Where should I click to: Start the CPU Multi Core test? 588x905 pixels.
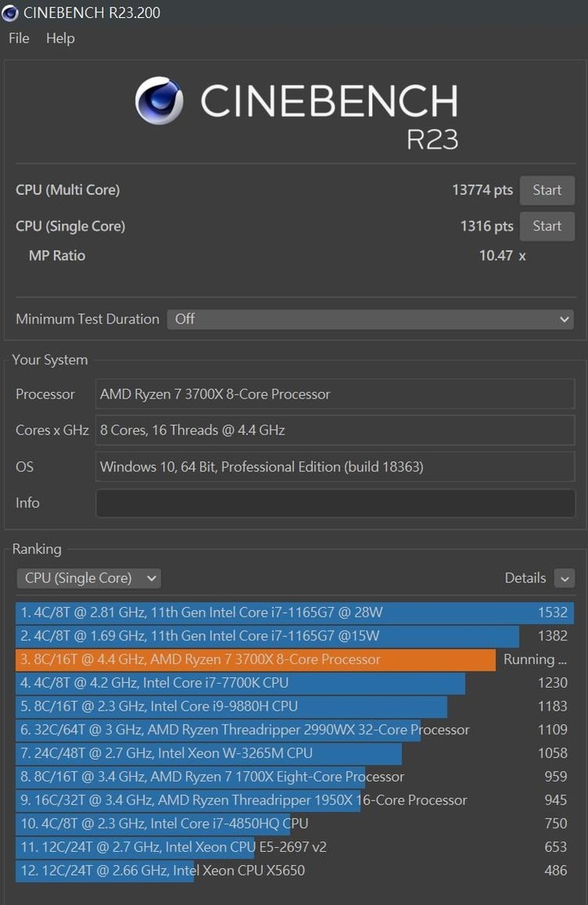[x=547, y=189]
